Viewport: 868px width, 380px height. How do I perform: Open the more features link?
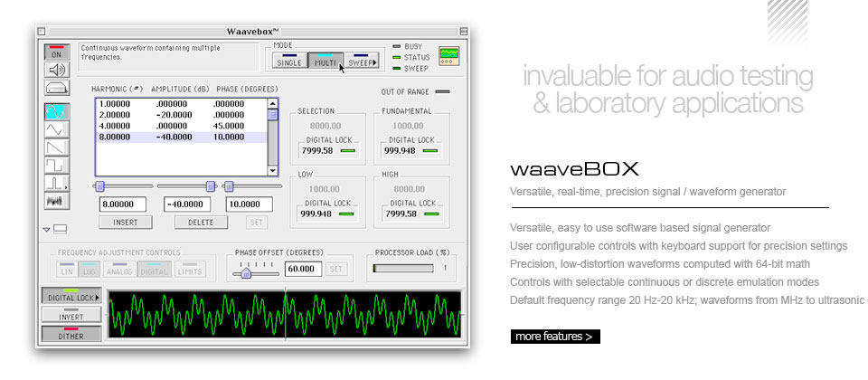coord(555,337)
